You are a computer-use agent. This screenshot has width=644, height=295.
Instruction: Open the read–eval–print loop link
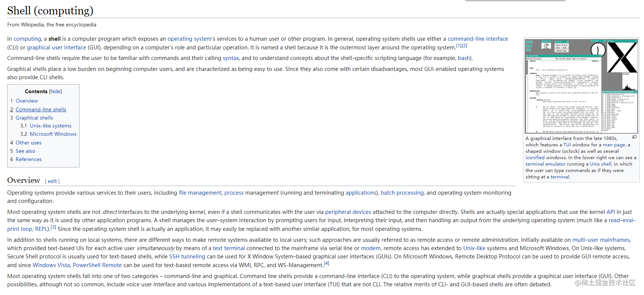point(622,220)
